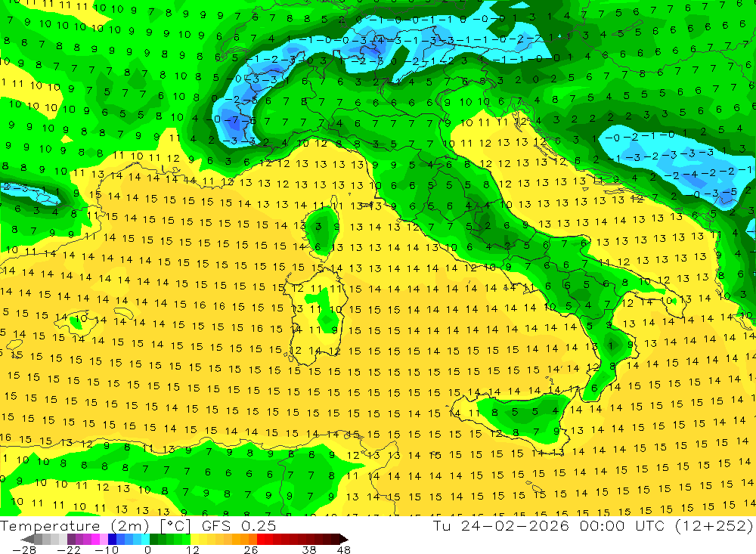Click the '-22' legend scale label
The width and height of the screenshot is (756, 554).
tap(69, 549)
